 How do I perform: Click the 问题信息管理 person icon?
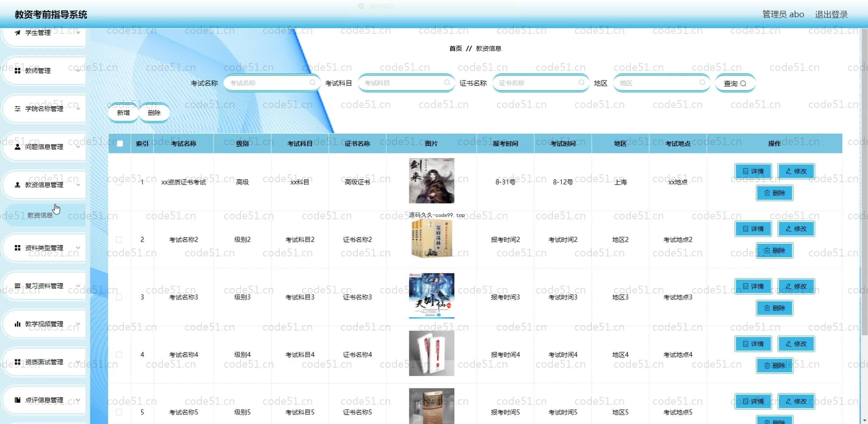18,147
